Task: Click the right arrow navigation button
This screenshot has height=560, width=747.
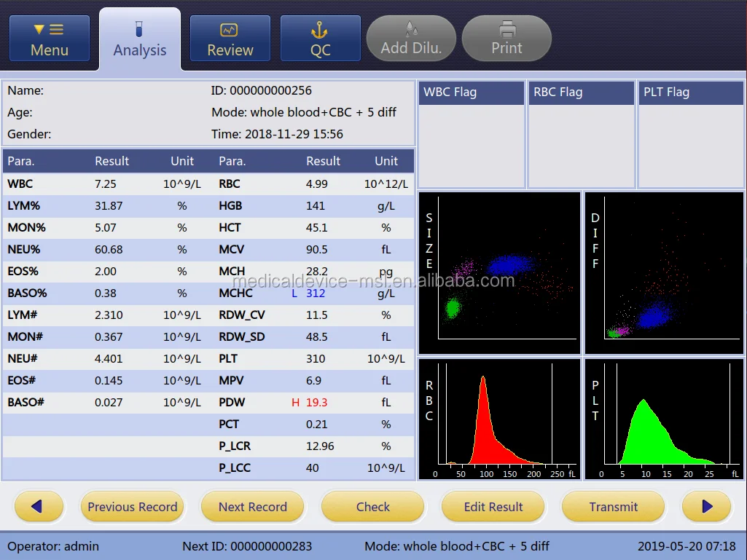Action: (706, 507)
